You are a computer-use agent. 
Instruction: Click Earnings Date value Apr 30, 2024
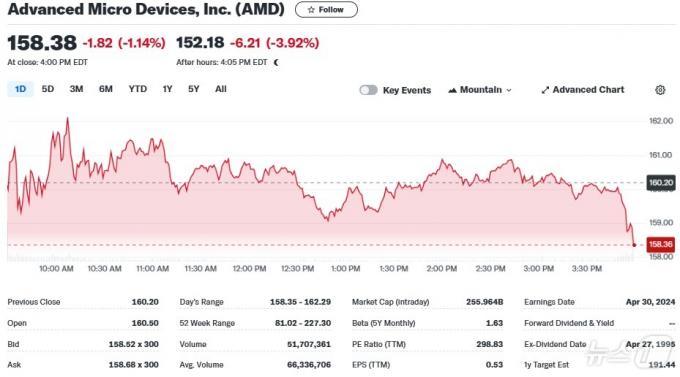click(651, 302)
